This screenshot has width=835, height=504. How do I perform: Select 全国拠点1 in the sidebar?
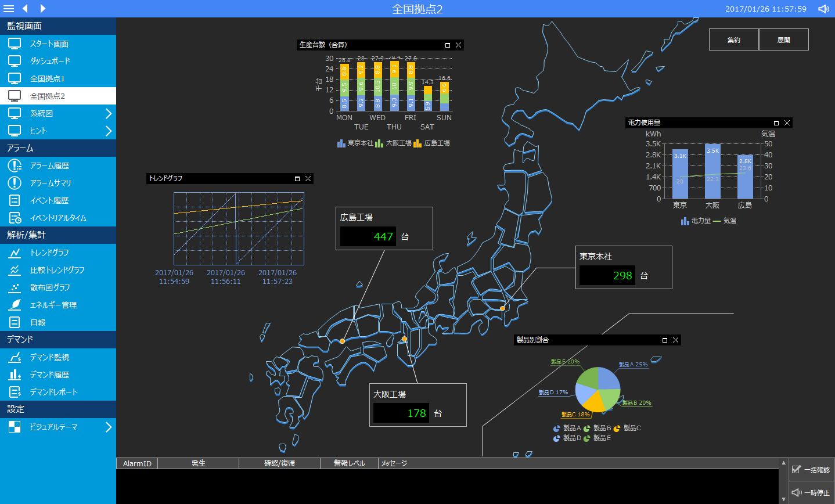[x=48, y=78]
